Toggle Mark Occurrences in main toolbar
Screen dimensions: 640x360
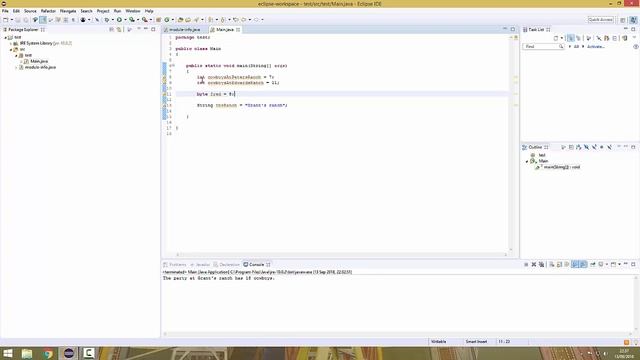click(x=43, y=20)
